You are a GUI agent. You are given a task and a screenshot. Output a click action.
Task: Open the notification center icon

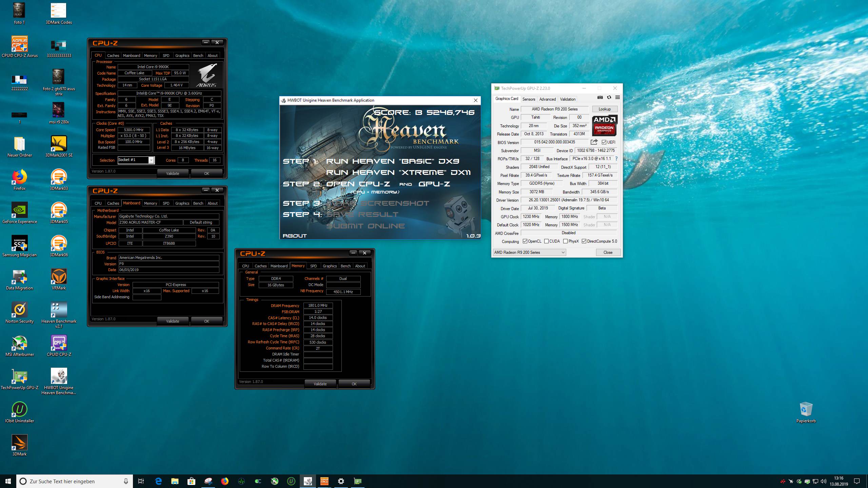click(x=857, y=481)
